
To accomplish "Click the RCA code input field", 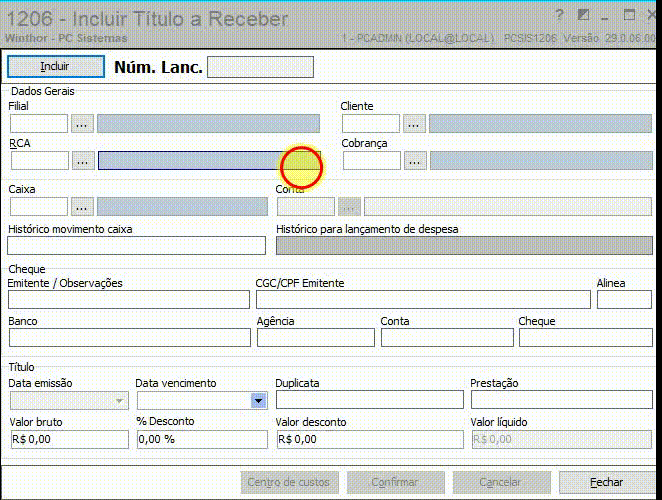I will coord(40,161).
